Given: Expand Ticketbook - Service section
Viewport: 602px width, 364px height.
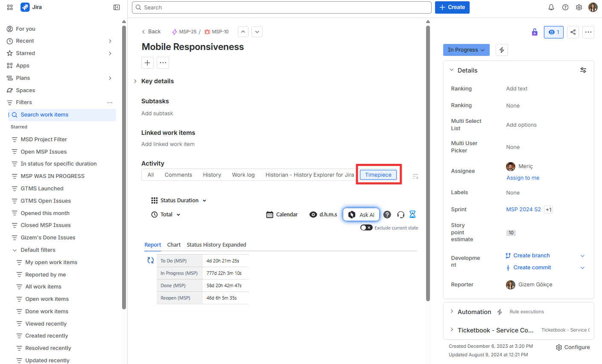Looking at the screenshot, I should click(452, 330).
